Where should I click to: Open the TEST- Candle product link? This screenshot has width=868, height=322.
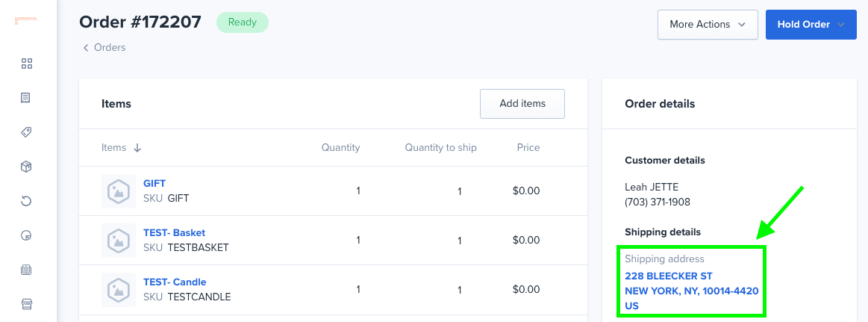pos(175,282)
